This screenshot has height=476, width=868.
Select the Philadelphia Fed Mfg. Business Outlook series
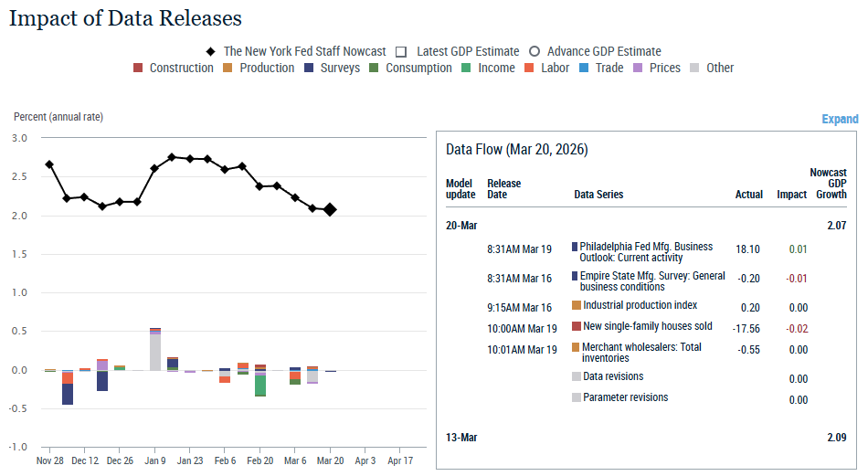pyautogui.click(x=645, y=252)
